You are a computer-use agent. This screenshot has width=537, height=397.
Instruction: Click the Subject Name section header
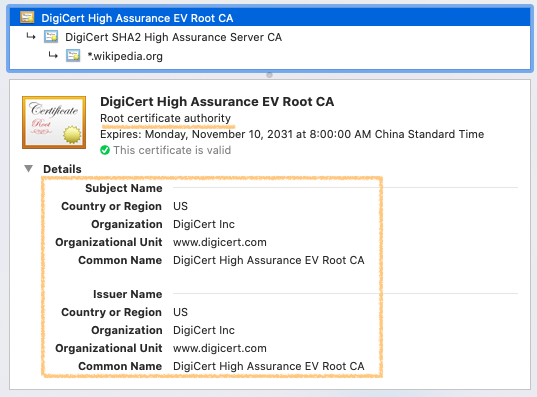(x=124, y=188)
